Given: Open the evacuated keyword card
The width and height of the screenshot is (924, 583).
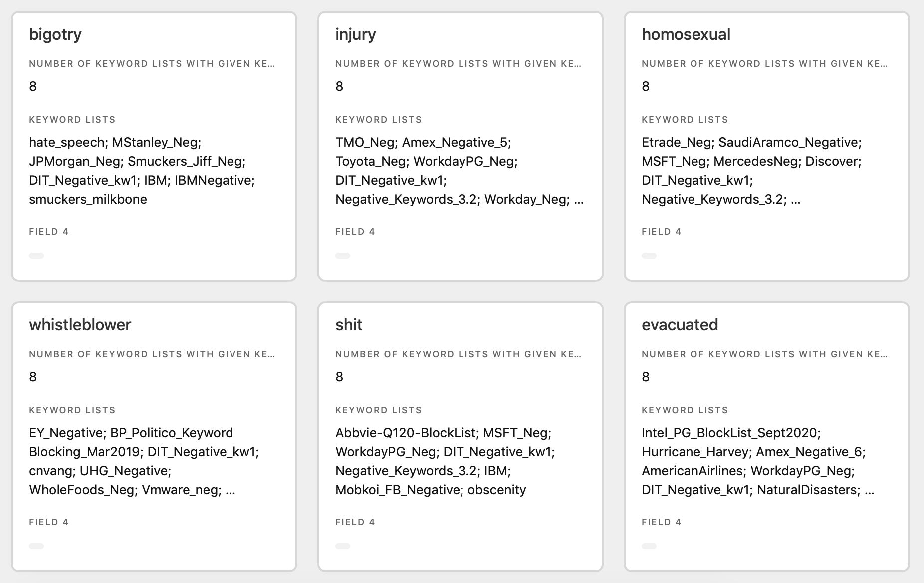Looking at the screenshot, I should [680, 324].
